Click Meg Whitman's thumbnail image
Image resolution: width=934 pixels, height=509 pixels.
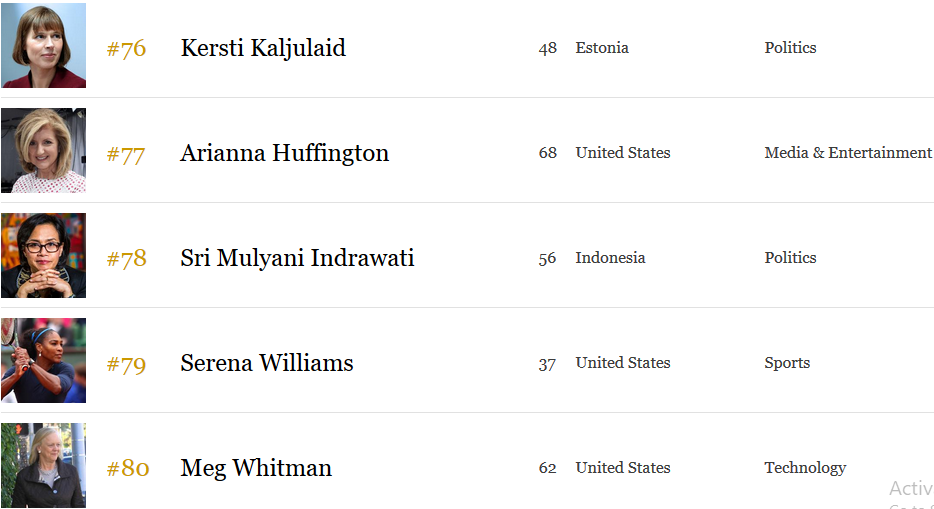[43, 465]
